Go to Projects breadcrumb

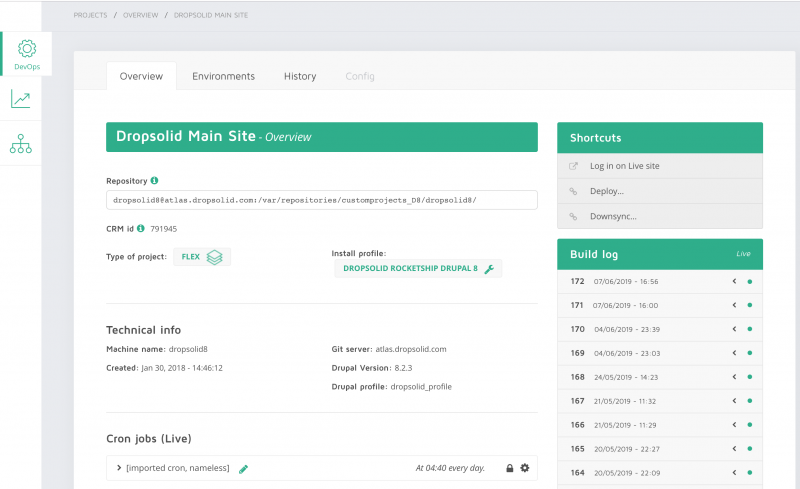90,15
